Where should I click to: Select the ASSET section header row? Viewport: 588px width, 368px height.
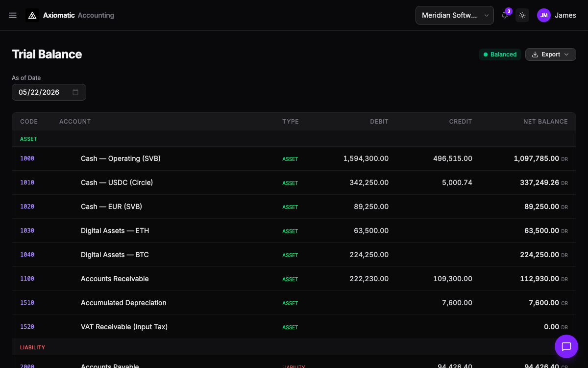294,139
